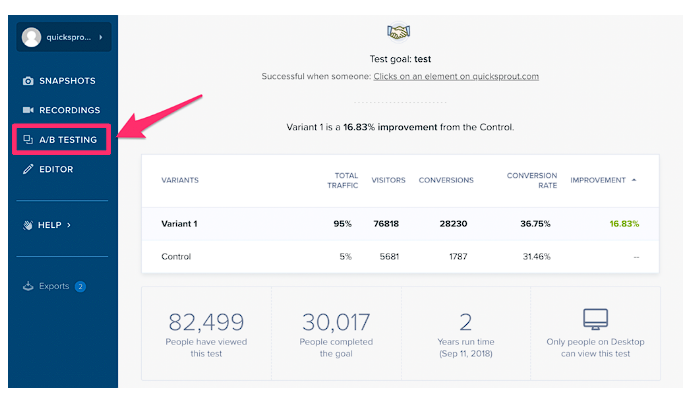This screenshot has width=698, height=398.
Task: Click the 95% traffic value
Action: 342,224
